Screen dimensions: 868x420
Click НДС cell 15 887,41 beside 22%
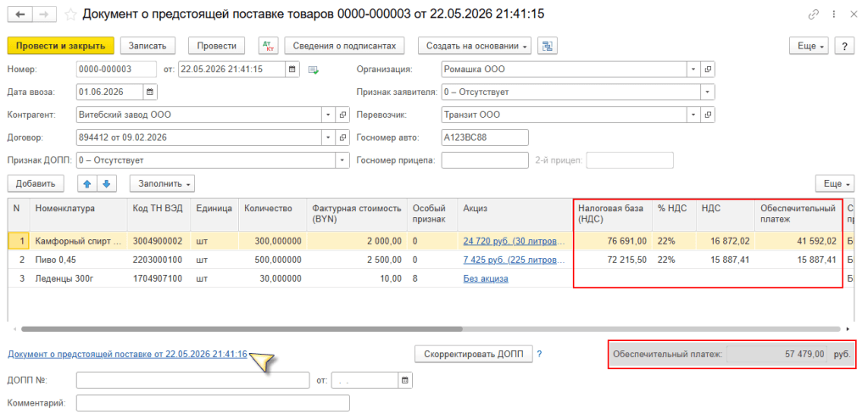click(726, 260)
